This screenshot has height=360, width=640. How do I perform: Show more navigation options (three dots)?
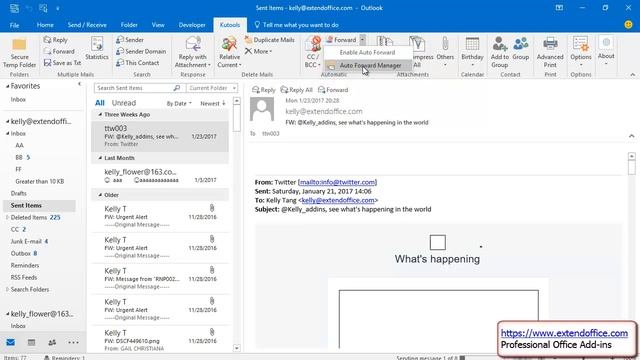coord(73,342)
